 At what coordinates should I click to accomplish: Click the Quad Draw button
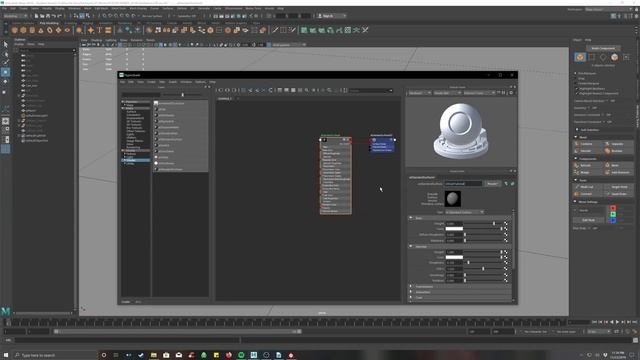(620, 194)
